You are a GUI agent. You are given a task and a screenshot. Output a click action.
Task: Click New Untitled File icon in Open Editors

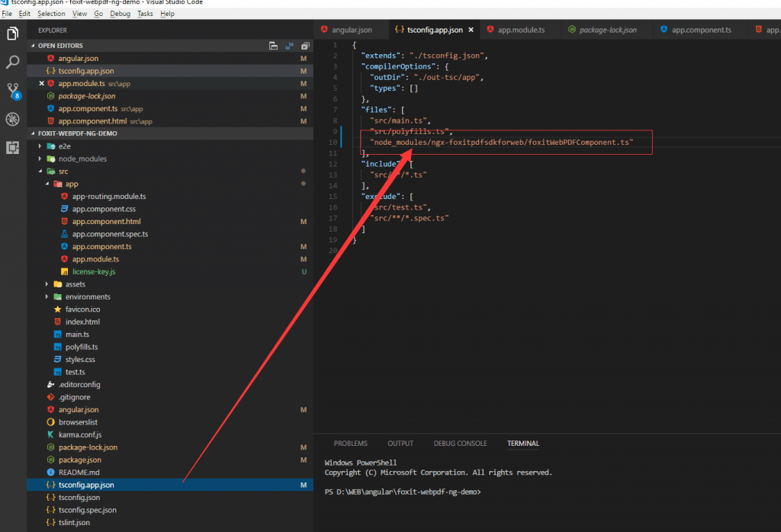pos(274,46)
